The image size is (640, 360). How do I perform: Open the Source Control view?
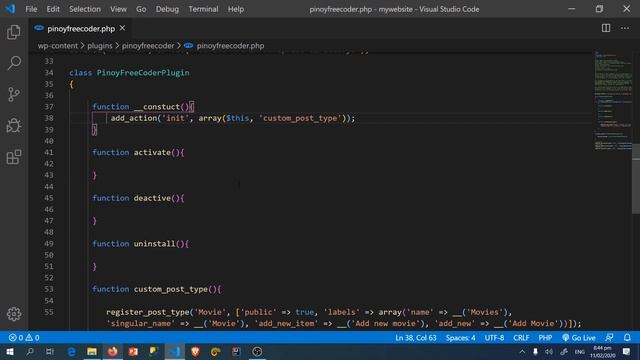[14, 94]
